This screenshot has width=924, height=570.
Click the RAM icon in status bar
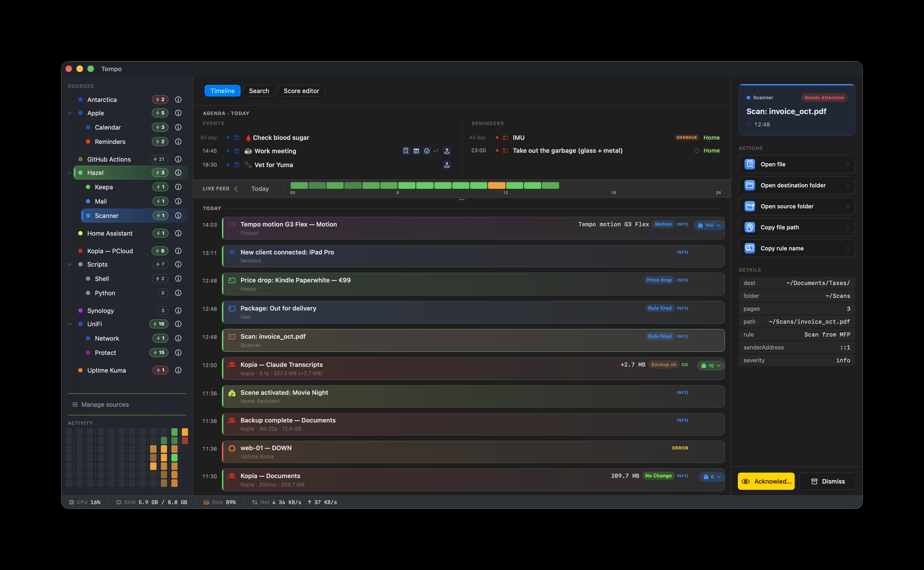coord(119,502)
